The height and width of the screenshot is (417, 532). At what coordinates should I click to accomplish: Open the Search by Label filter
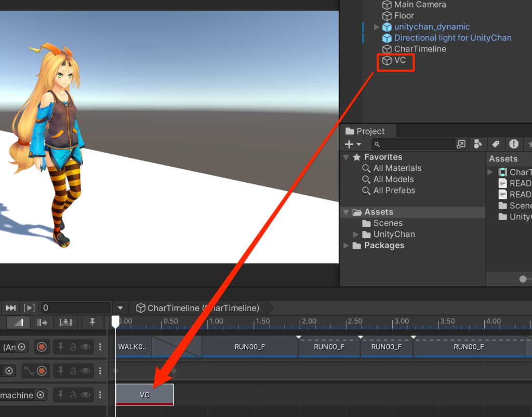[x=496, y=144]
